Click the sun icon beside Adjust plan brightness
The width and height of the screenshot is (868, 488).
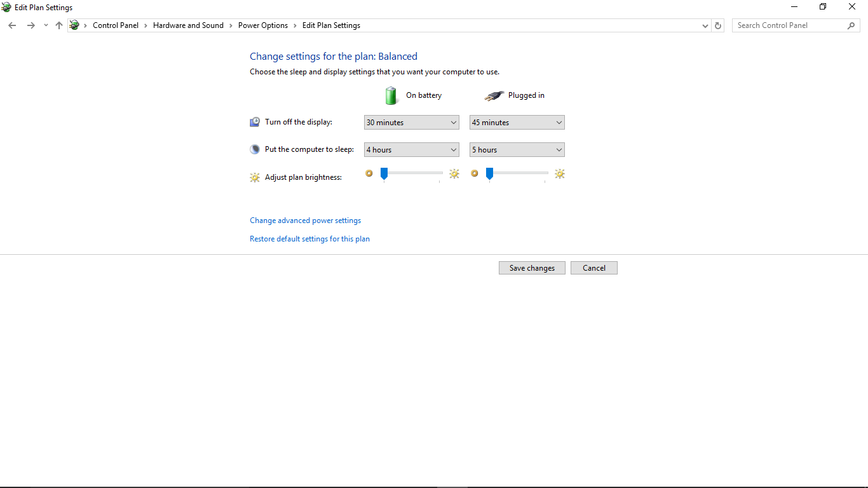255,177
